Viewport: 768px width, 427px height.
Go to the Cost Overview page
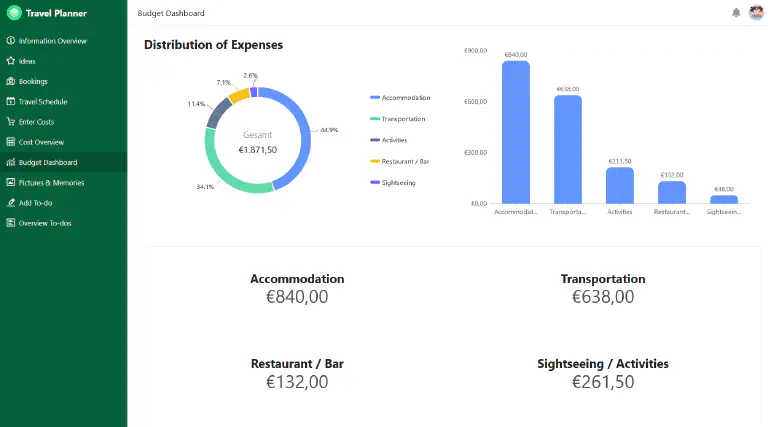pyautogui.click(x=64, y=142)
